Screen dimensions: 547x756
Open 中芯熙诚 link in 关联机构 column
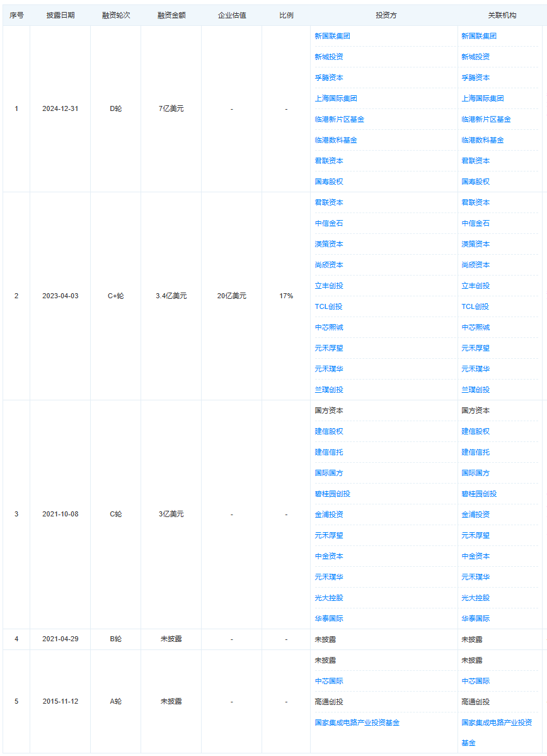pyautogui.click(x=475, y=327)
